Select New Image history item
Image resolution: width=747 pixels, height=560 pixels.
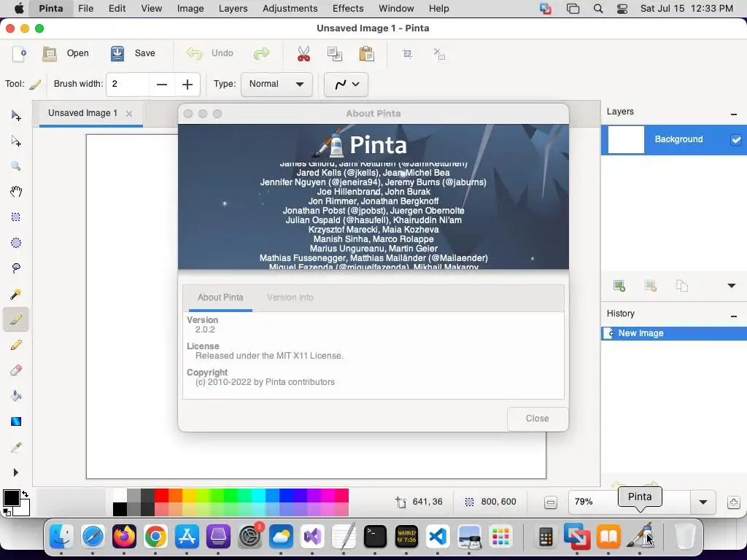[x=673, y=333]
